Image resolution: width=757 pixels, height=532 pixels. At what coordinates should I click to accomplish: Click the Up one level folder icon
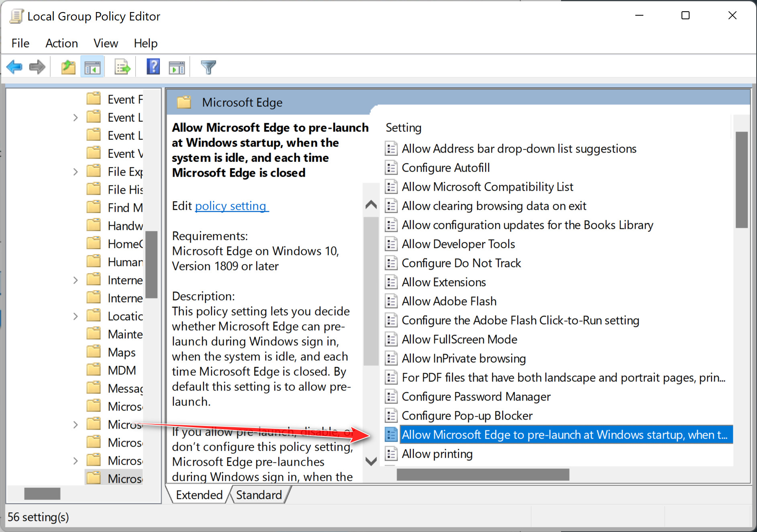tap(68, 67)
